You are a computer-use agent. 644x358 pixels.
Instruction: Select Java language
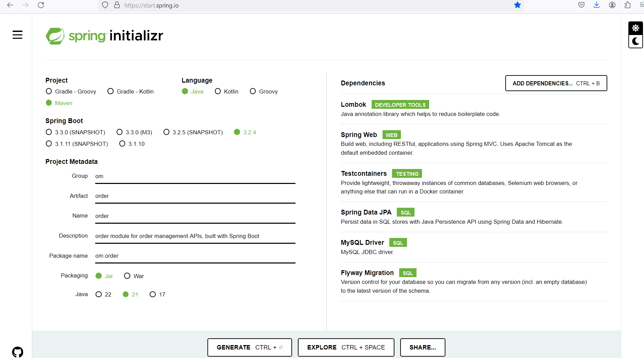coord(193,91)
